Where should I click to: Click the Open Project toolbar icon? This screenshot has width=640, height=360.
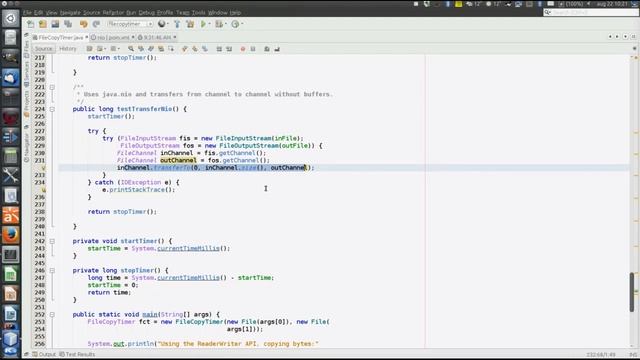click(55, 24)
